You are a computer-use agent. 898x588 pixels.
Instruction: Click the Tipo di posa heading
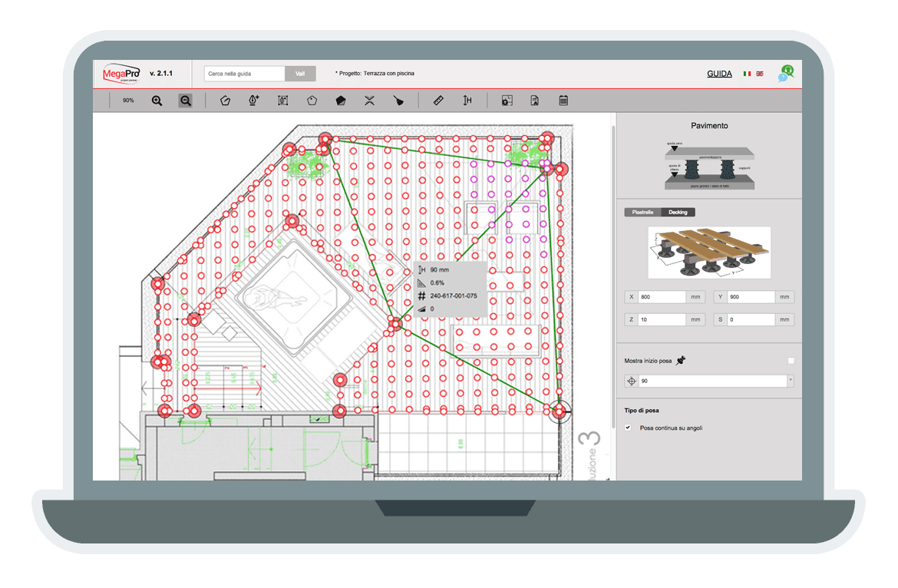click(x=642, y=411)
